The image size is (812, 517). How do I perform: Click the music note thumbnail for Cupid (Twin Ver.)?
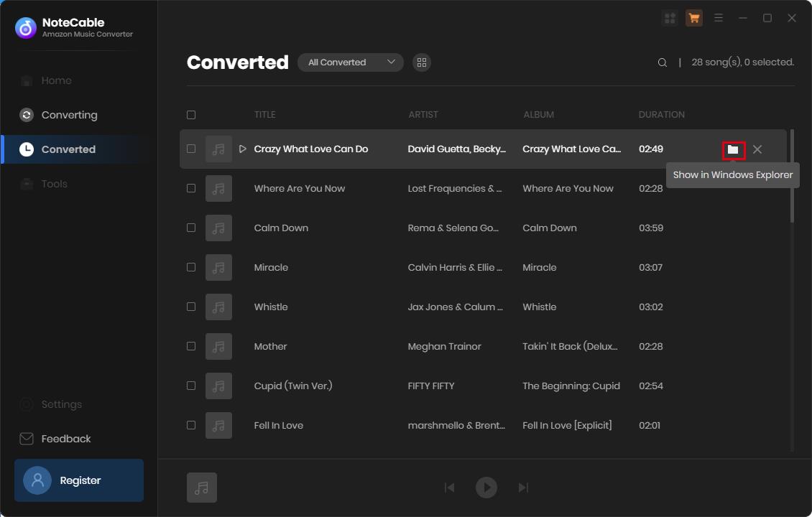point(218,386)
